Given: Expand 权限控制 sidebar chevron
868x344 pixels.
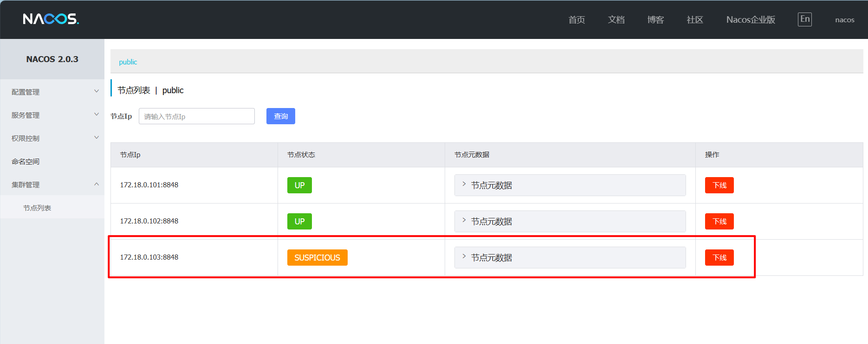Looking at the screenshot, I should click(x=97, y=138).
